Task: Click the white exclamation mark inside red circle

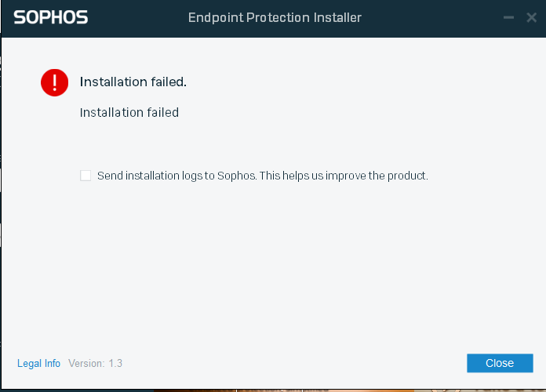Action: coord(55,82)
